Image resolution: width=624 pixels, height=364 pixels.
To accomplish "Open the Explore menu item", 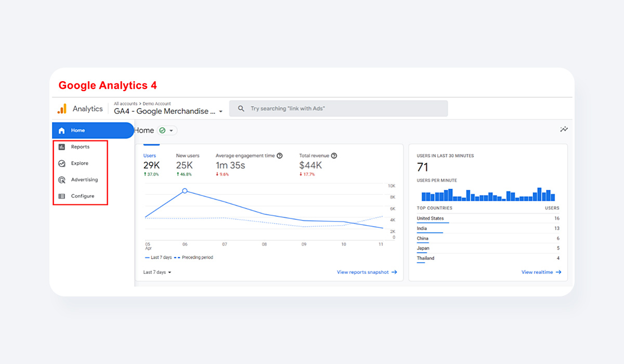I will click(x=80, y=163).
